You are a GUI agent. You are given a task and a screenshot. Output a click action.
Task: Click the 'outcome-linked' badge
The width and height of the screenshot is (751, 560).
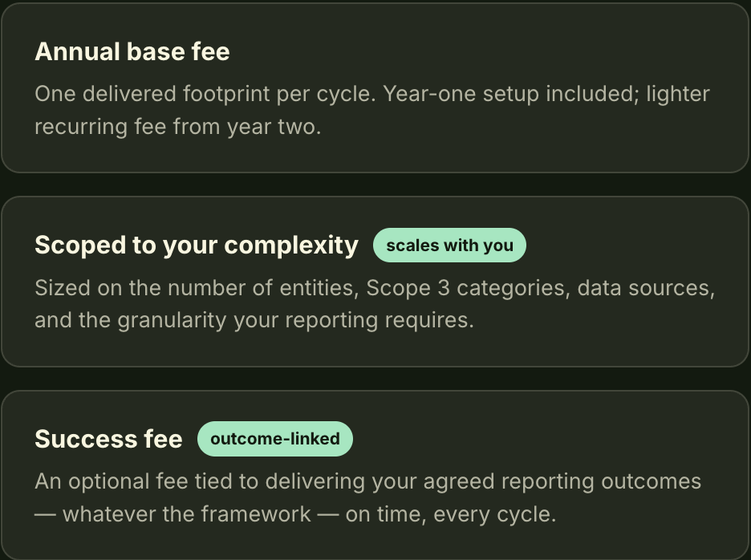[275, 439]
